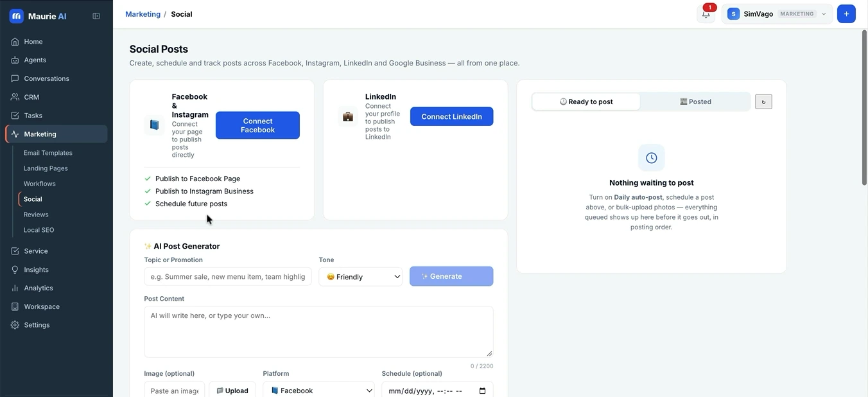
Task: Click the Tasks checkbox icon
Action: tap(15, 116)
